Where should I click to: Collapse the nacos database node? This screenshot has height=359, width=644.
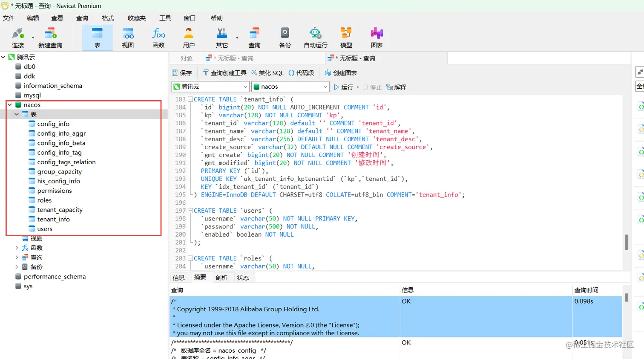pos(10,105)
